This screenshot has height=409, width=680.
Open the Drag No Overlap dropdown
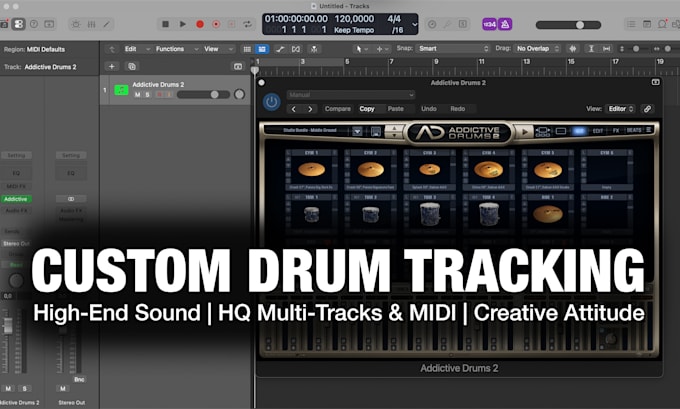point(537,49)
